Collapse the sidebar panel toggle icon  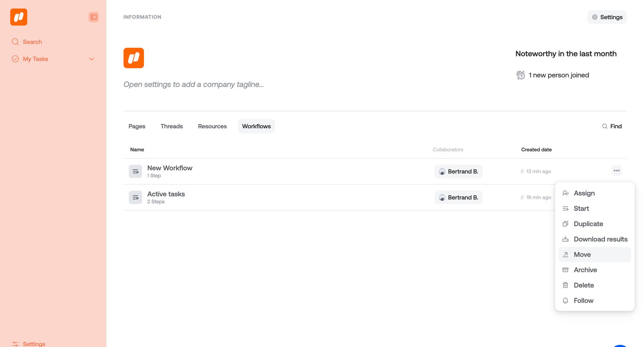click(94, 17)
